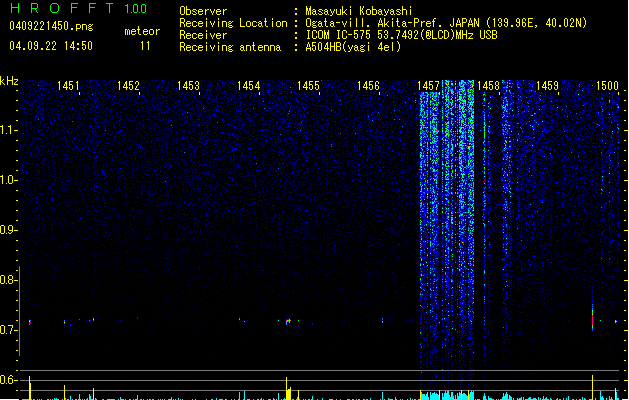Click the meteor count 11
Viewport: 629px width, 400px height.
[145, 46]
